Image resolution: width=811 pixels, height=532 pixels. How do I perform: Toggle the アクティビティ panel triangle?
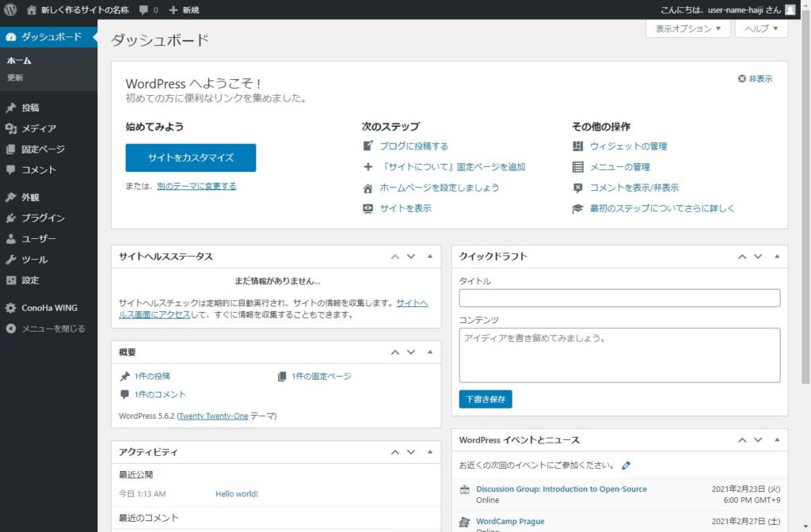pos(430,451)
